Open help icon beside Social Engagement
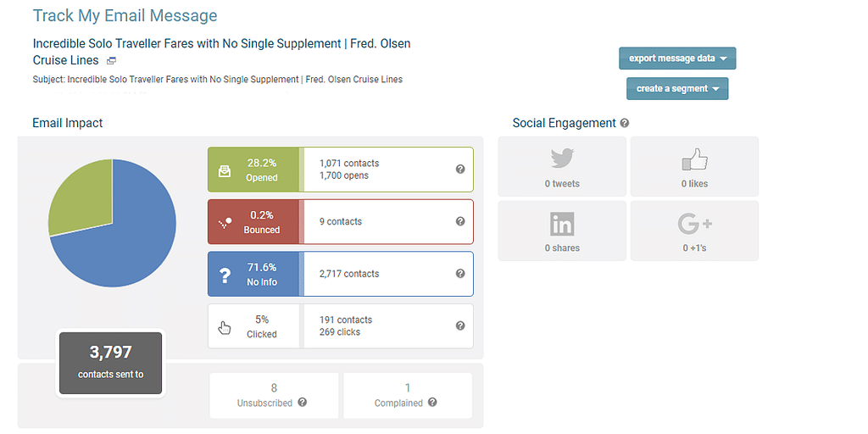868x434 pixels. (625, 123)
